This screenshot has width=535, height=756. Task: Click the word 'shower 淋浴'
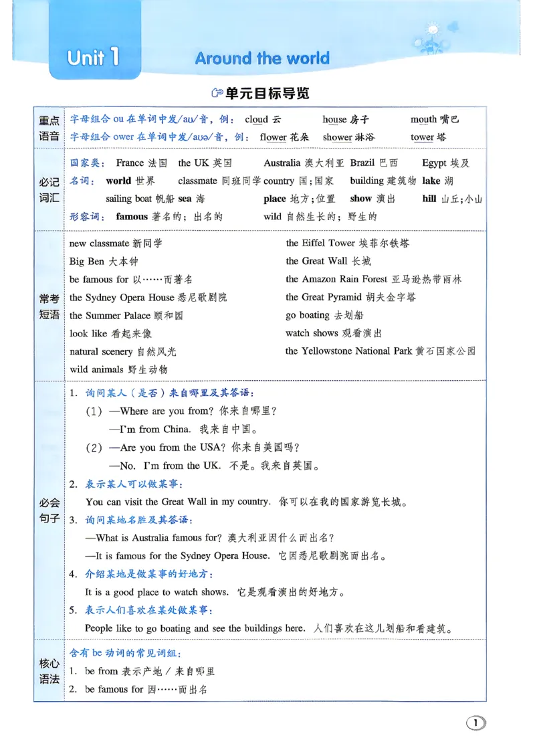pos(348,137)
